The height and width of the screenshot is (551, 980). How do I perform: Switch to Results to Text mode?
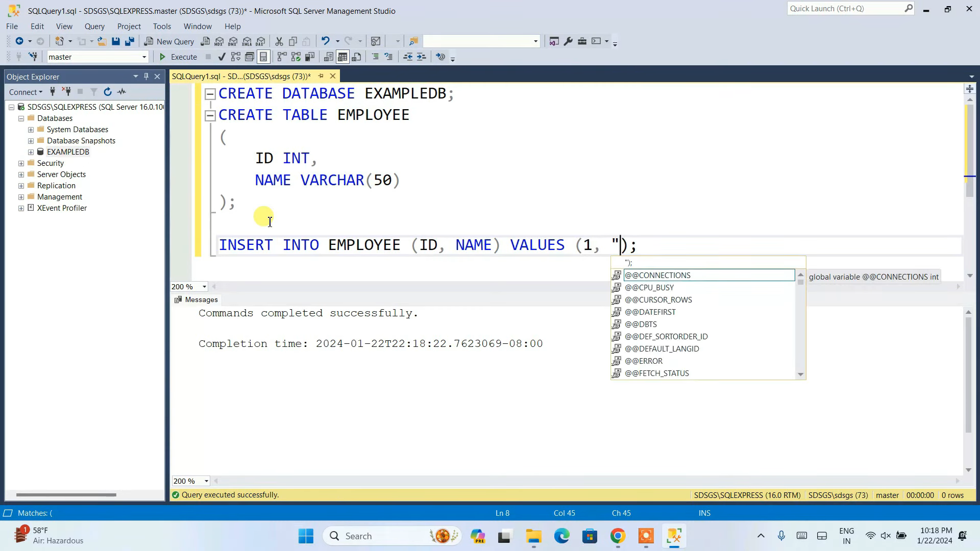328,57
